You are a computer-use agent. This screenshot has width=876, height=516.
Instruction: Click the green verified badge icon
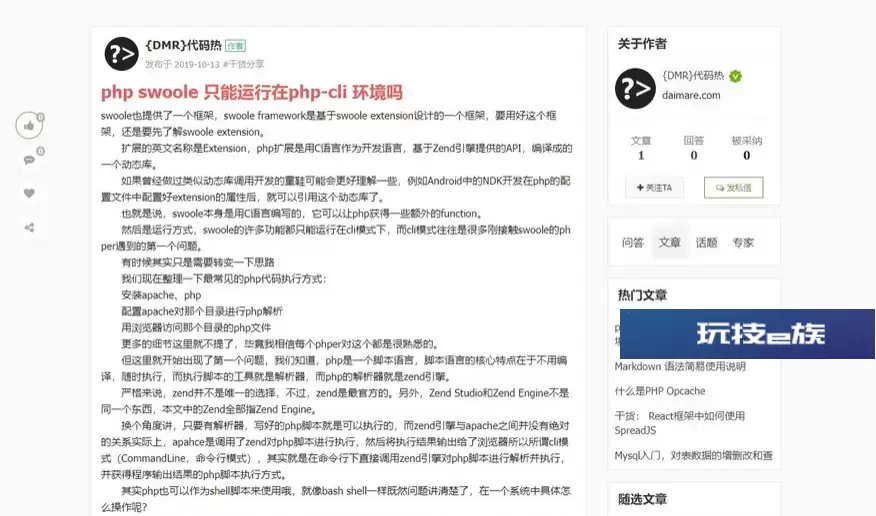(x=735, y=77)
